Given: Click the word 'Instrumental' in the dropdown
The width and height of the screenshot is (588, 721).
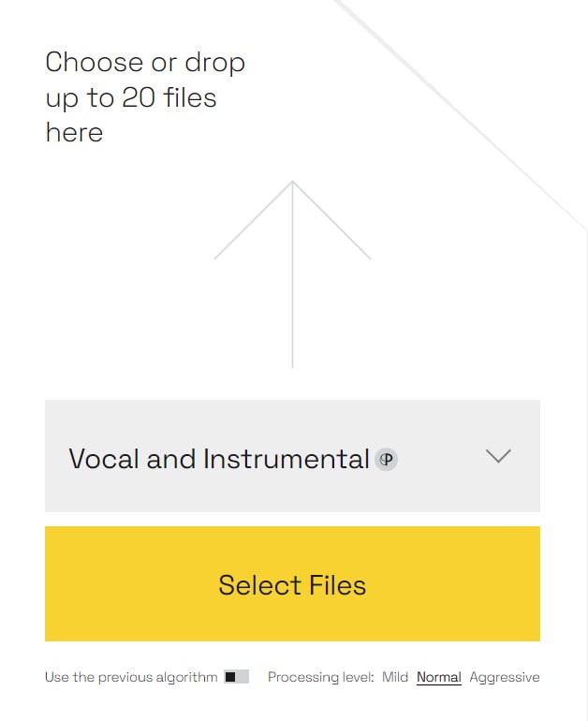Looking at the screenshot, I should 287,459.
